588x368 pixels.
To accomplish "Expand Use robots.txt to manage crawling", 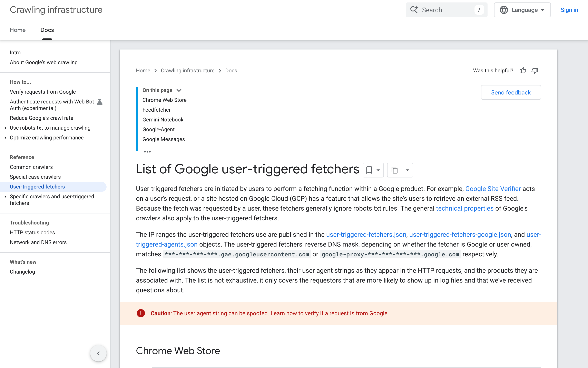I will click(x=5, y=128).
